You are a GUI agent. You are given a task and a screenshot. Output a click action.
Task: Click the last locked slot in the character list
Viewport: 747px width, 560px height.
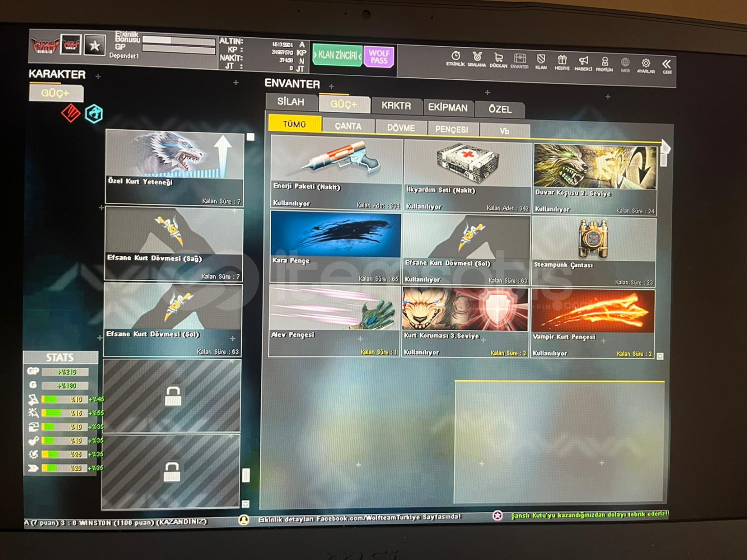171,472
